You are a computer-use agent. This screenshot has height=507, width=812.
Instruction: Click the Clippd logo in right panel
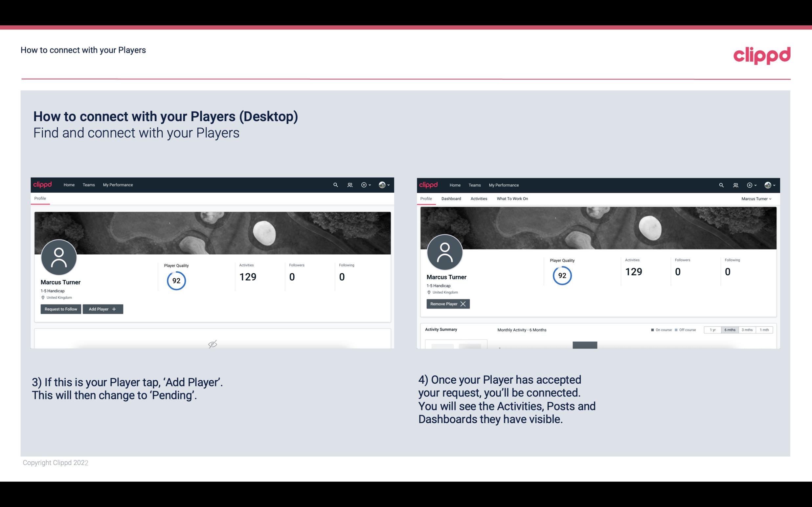click(429, 184)
